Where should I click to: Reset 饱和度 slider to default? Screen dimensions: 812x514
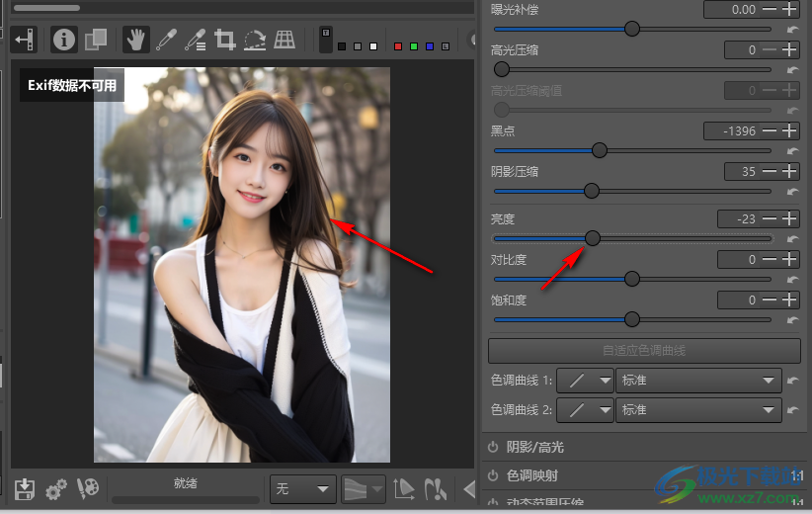792,320
